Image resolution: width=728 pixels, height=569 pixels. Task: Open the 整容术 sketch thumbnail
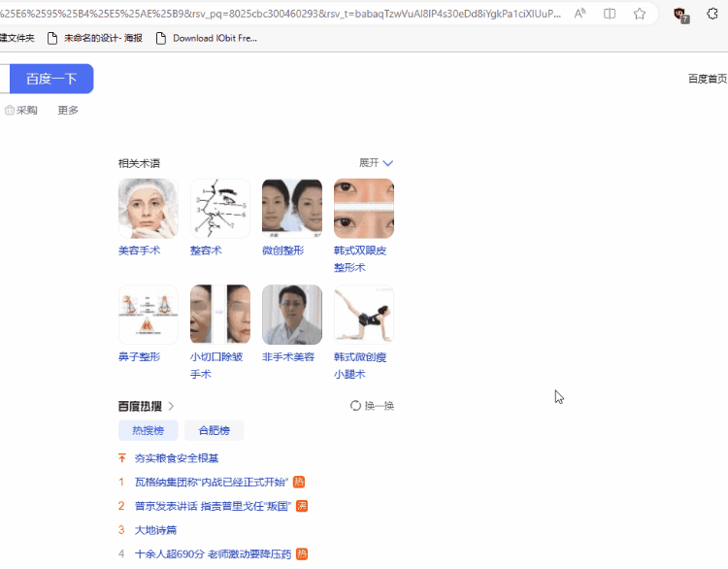pyautogui.click(x=220, y=209)
